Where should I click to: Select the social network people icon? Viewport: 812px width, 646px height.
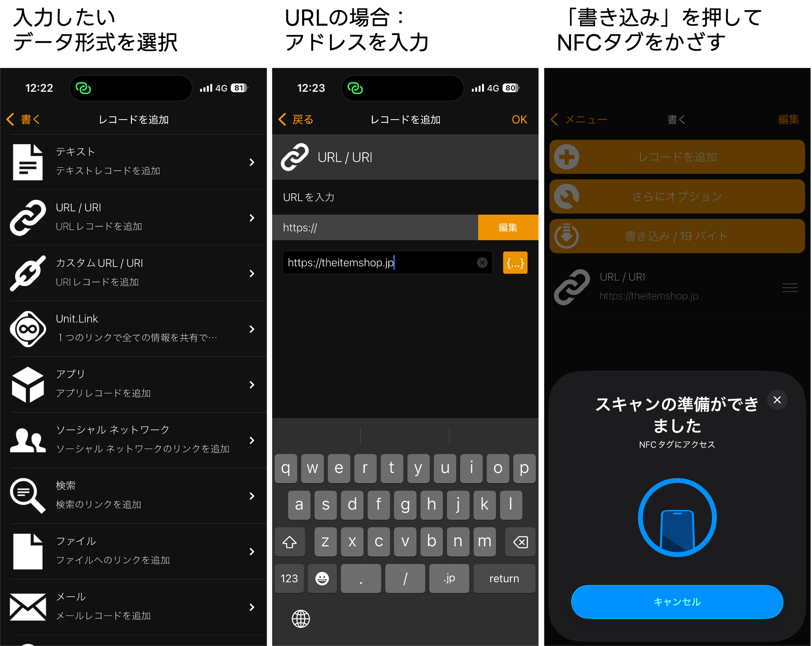pos(27,440)
